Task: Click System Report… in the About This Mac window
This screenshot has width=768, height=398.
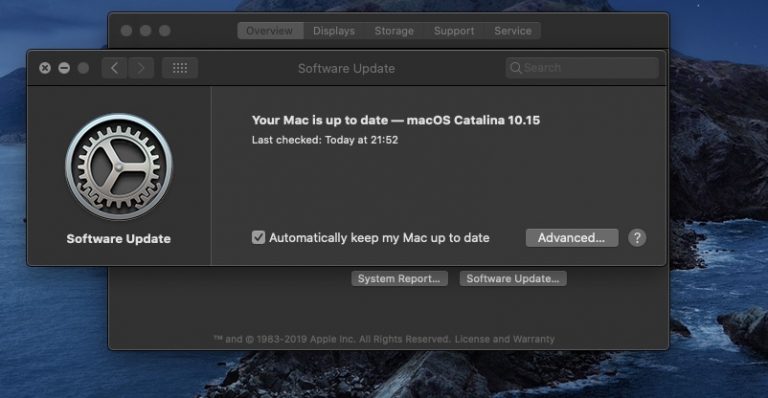Action: [399, 279]
